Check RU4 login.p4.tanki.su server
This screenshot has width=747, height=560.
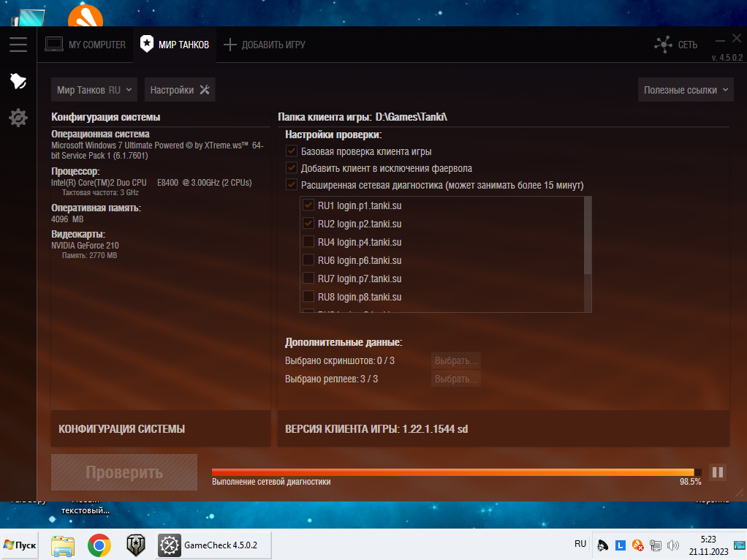[308, 242]
